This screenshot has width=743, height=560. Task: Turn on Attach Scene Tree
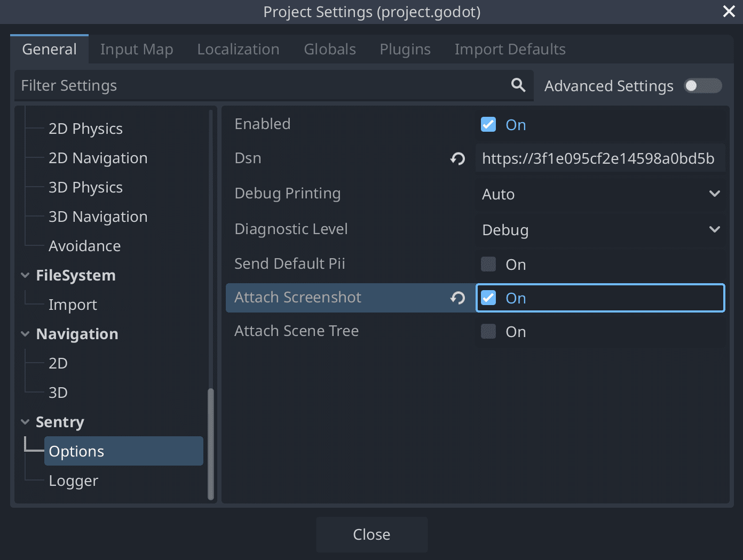[488, 331]
